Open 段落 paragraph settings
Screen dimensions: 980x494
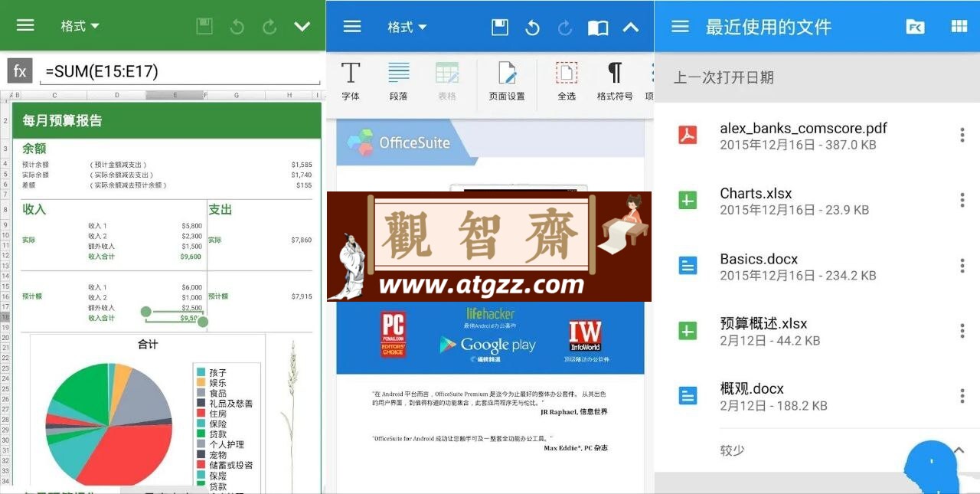[x=399, y=81]
